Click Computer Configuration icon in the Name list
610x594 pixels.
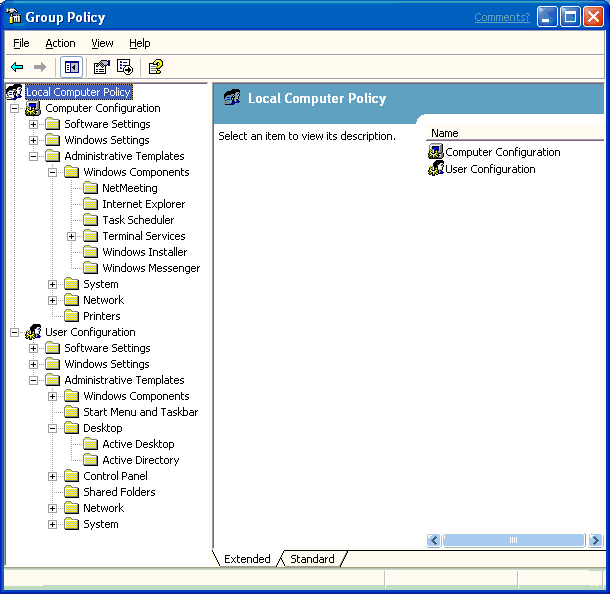pos(436,152)
